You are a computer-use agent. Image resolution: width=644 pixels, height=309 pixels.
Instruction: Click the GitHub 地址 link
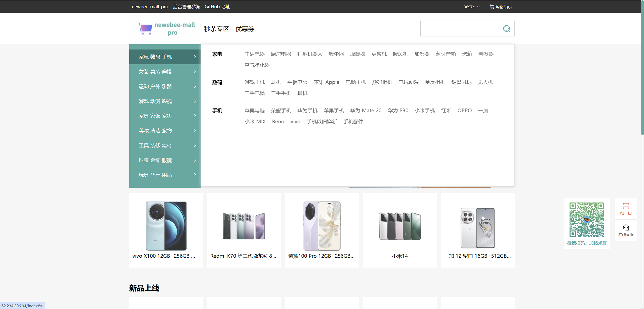[x=217, y=7]
